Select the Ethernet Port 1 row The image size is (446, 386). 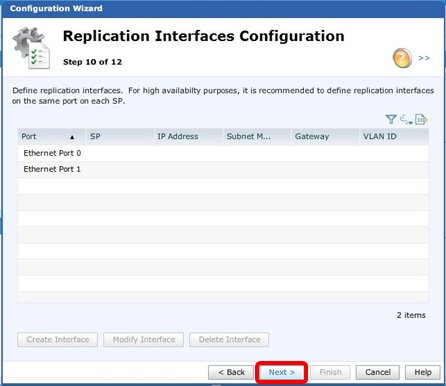pos(223,169)
